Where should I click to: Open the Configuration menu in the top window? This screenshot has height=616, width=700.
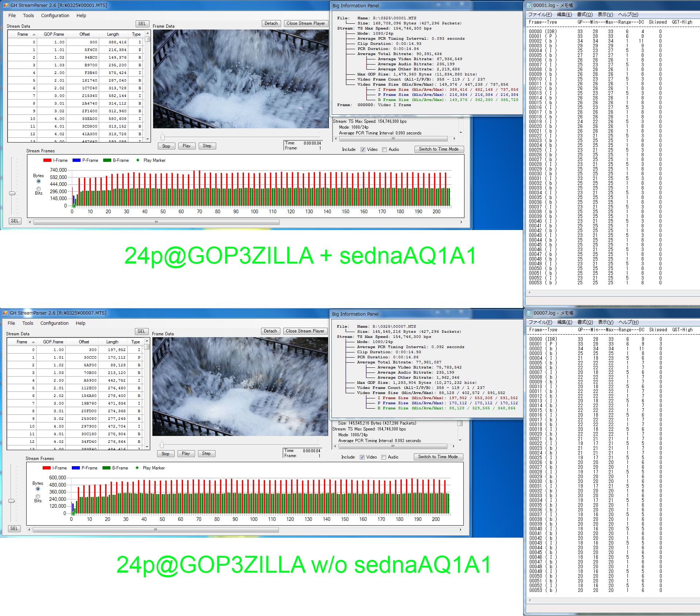[x=55, y=16]
